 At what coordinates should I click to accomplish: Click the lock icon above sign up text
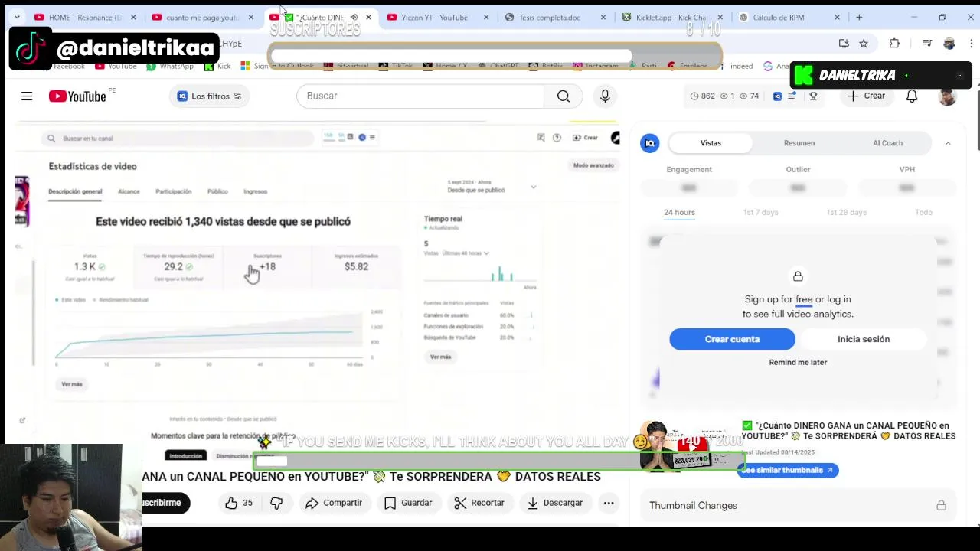(x=798, y=276)
